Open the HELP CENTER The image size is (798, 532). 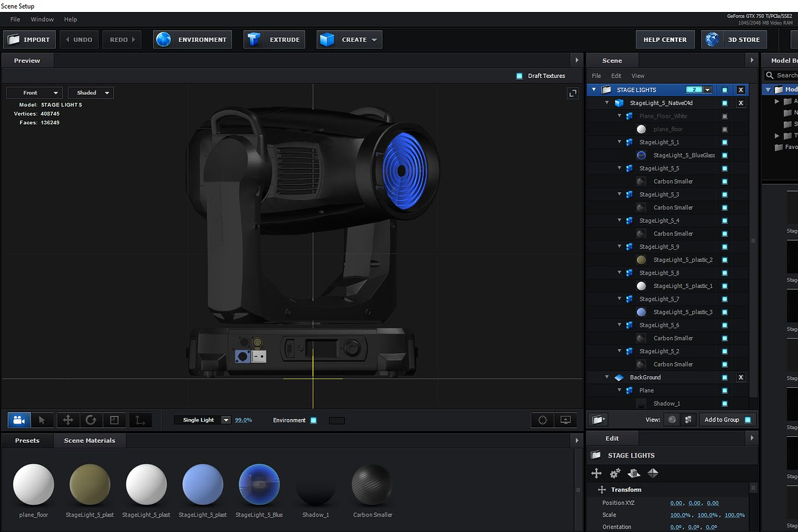click(x=665, y=40)
